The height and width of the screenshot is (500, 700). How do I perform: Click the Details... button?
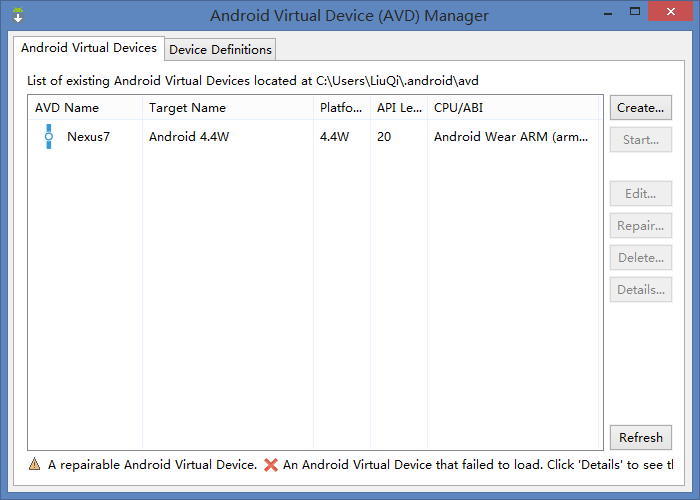coord(641,290)
